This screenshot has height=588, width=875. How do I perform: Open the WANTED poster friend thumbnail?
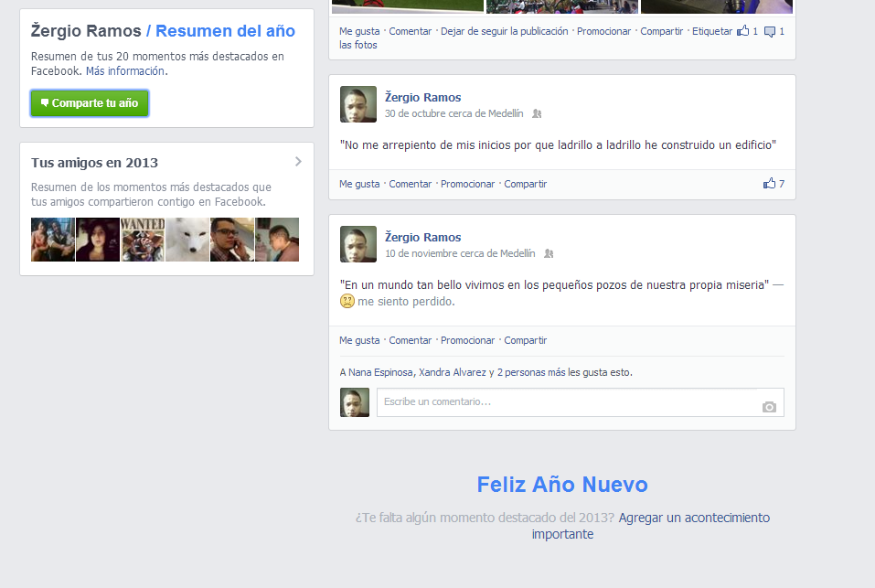tap(143, 240)
